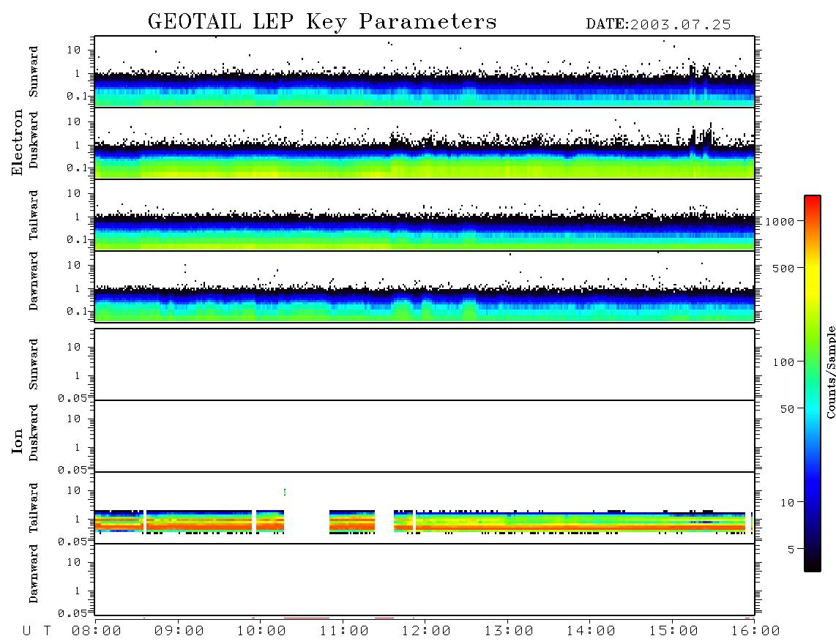Click the 11:00 time tick label
The height and width of the screenshot is (644, 836).
[344, 632]
